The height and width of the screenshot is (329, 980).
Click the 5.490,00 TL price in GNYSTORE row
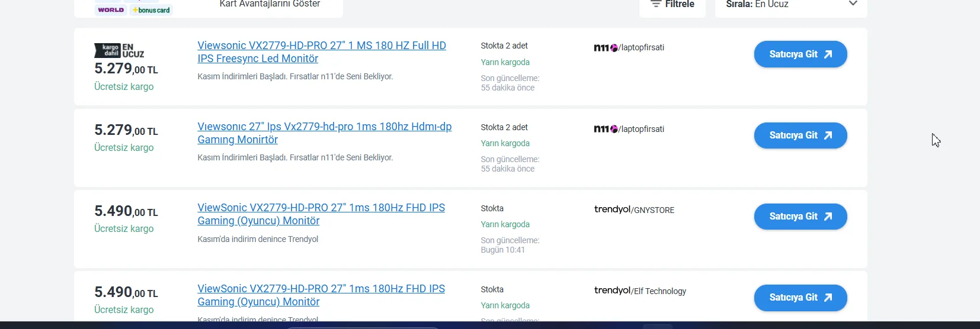[x=126, y=211]
